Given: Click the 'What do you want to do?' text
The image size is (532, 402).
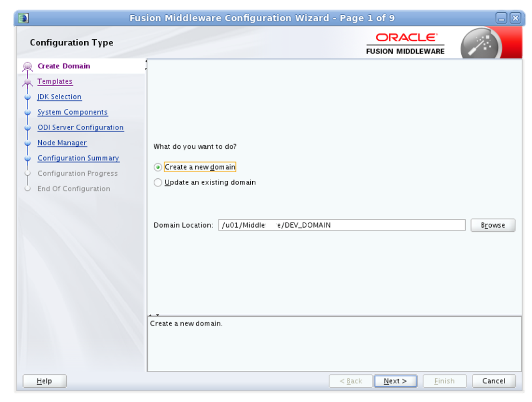Looking at the screenshot, I should [195, 147].
